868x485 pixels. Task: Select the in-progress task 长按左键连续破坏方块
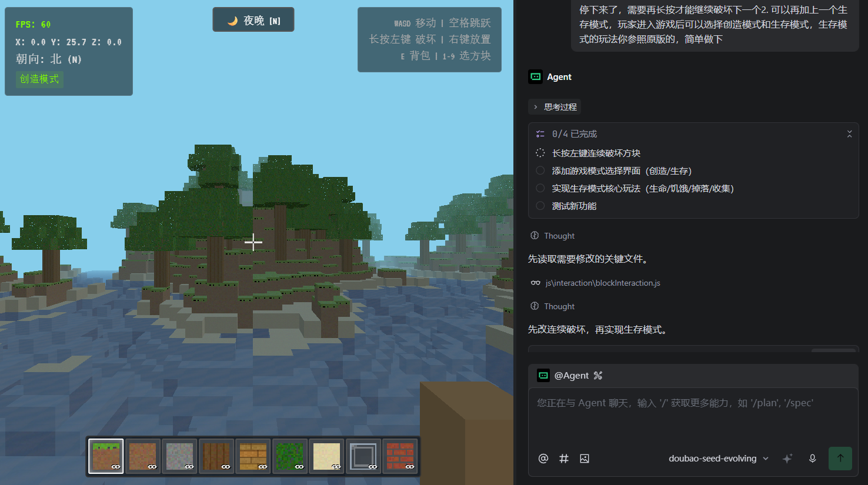(596, 153)
